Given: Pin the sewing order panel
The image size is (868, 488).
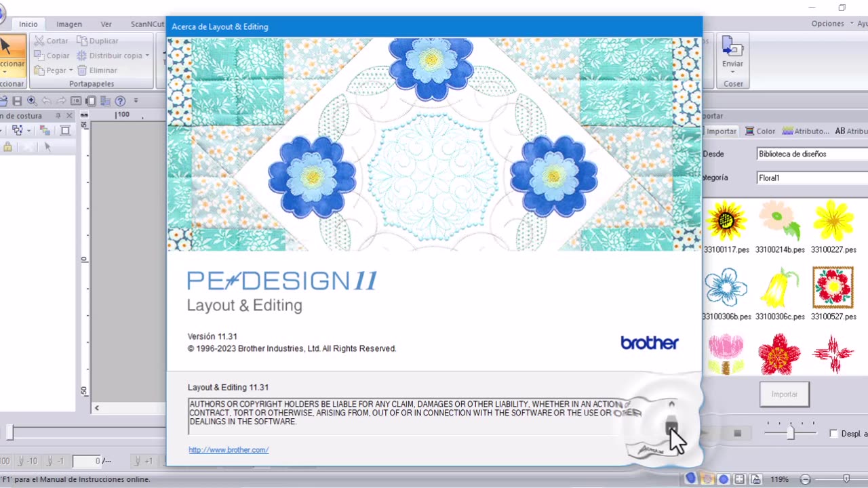Looking at the screenshot, I should [x=58, y=116].
